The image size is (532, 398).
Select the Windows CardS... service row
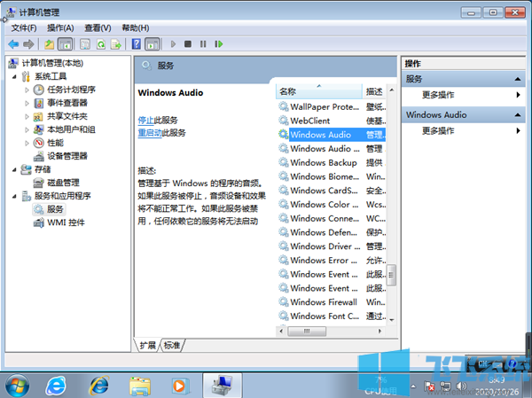coord(332,191)
